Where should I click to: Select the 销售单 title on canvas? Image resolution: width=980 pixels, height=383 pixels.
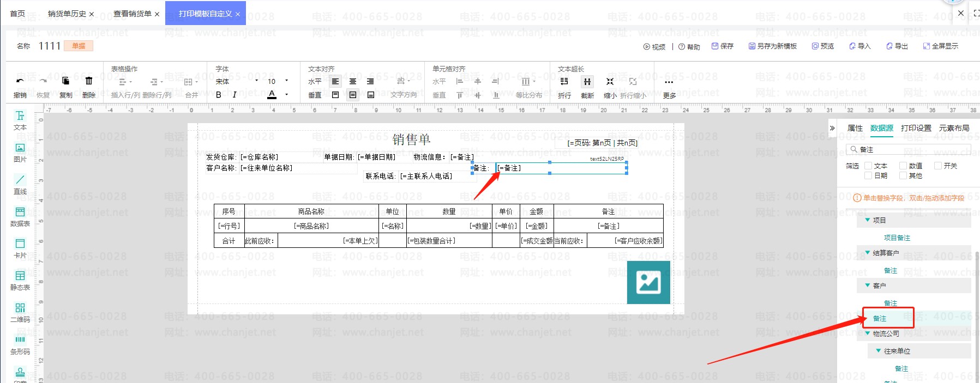coord(411,139)
